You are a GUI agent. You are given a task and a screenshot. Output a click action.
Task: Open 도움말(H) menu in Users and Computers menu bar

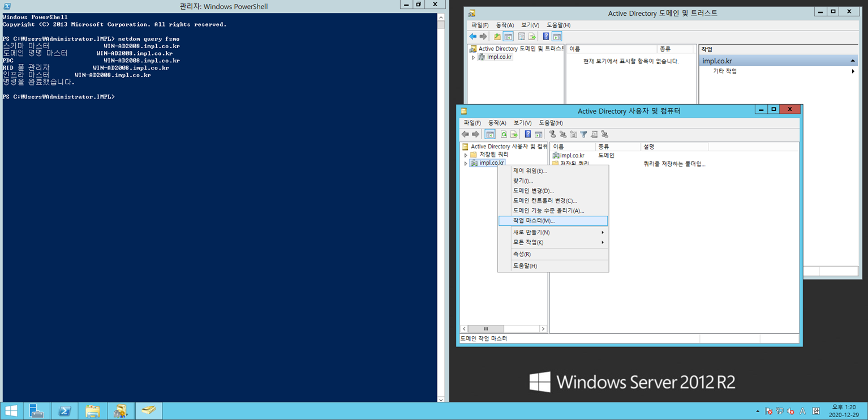pos(551,123)
